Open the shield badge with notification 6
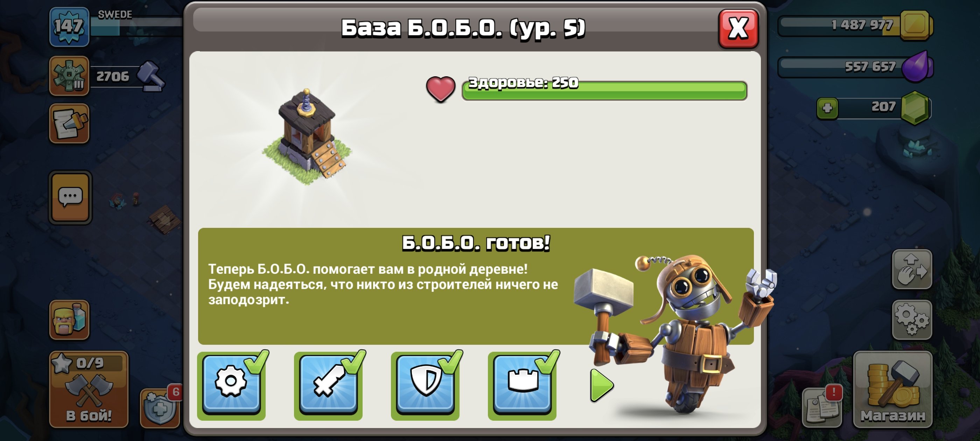 [x=160, y=408]
